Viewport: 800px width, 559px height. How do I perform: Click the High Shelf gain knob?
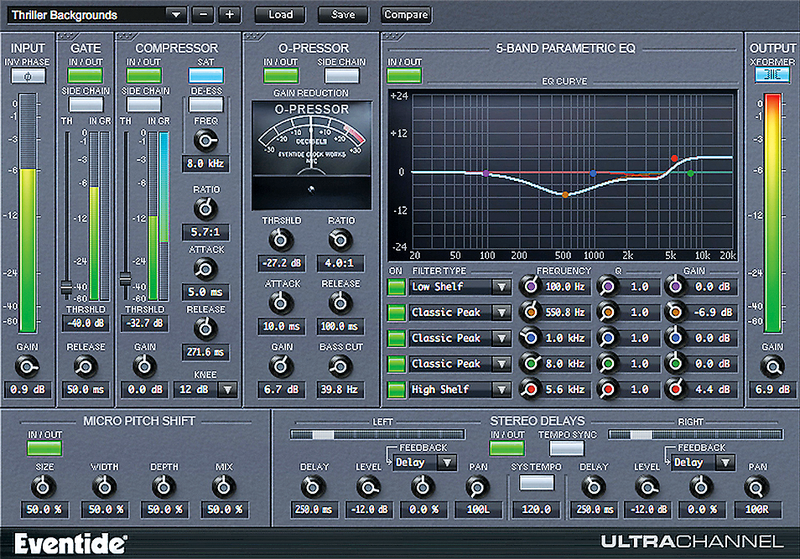tap(676, 389)
